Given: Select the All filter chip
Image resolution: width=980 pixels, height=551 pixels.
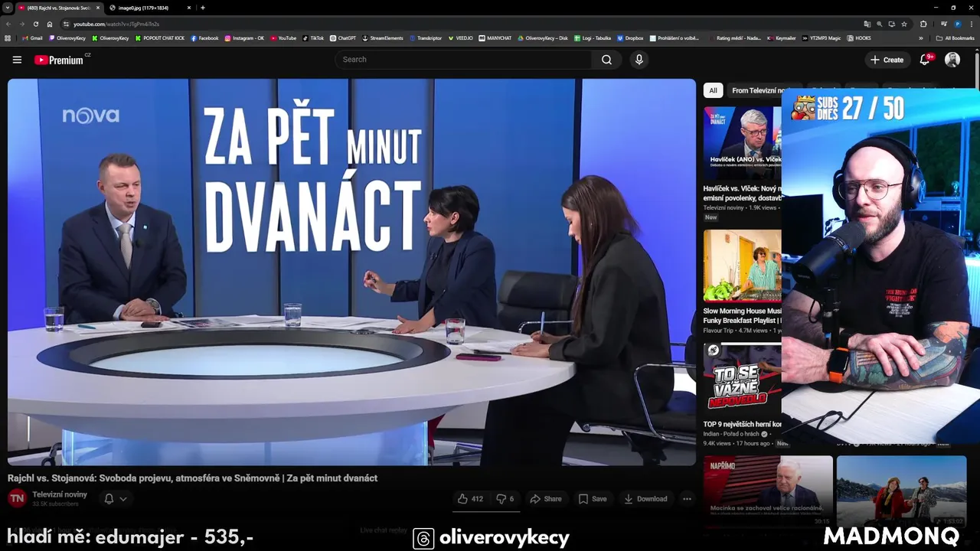Looking at the screenshot, I should click(713, 90).
